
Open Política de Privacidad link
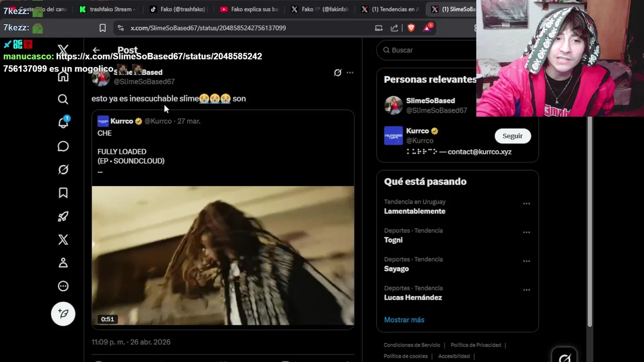pos(476,345)
